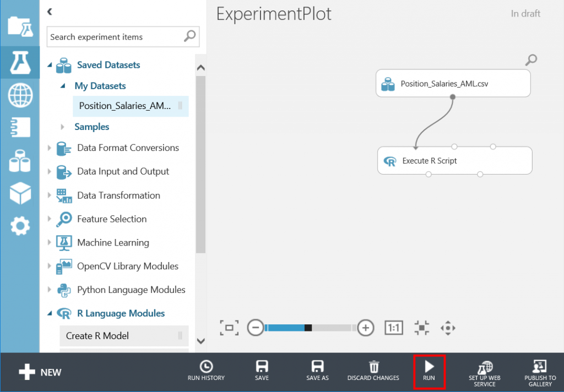This screenshot has height=392, width=564.
Task: Click the Feature Selection category icon
Action: [64, 219]
